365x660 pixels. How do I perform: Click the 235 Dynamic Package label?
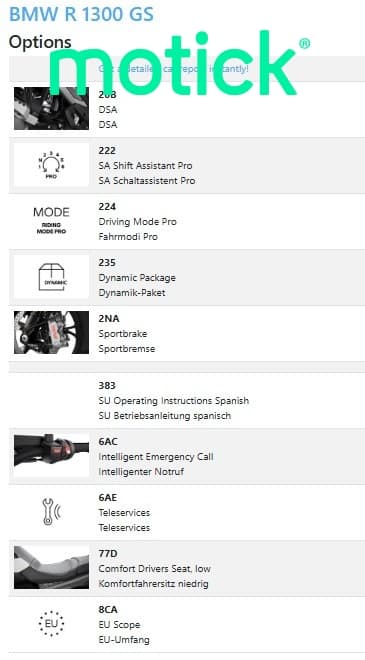(137, 278)
